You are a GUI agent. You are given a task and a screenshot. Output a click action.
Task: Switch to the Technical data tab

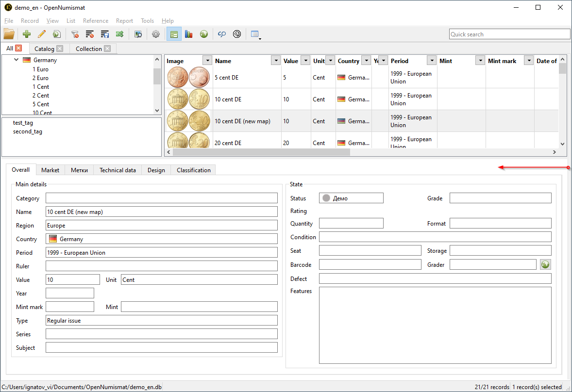118,170
